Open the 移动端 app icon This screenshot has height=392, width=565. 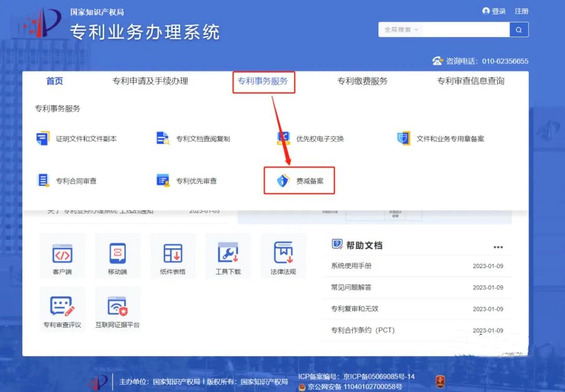pos(117,256)
